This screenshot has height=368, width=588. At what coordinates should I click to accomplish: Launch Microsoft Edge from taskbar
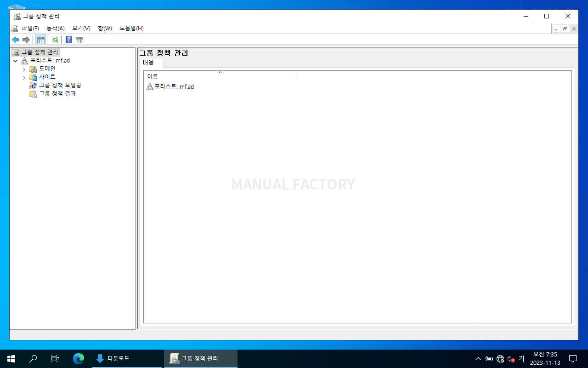click(x=79, y=359)
